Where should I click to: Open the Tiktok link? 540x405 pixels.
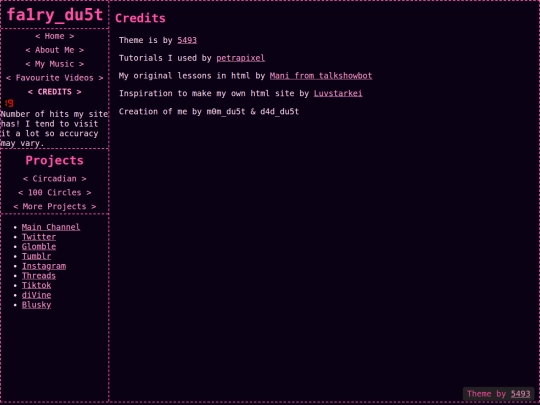pos(37,285)
